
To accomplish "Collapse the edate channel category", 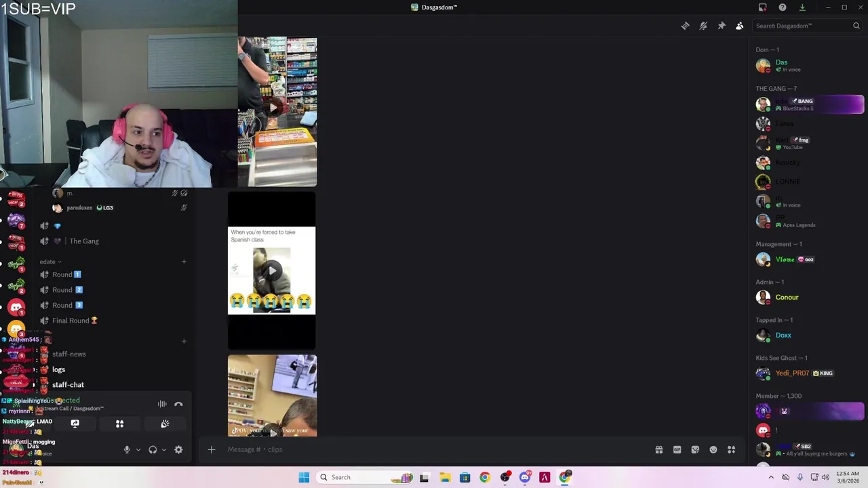I will 51,262.
